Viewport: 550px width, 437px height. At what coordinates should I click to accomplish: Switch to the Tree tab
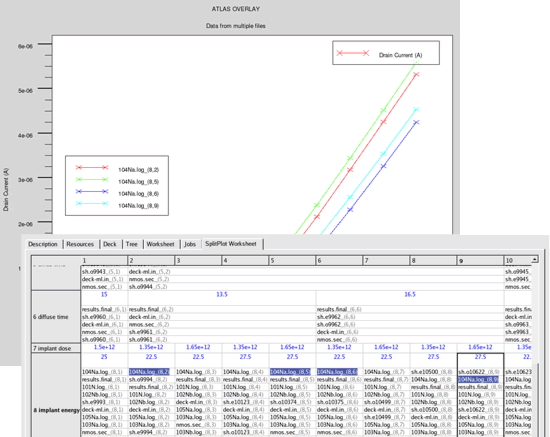pyautogui.click(x=132, y=244)
